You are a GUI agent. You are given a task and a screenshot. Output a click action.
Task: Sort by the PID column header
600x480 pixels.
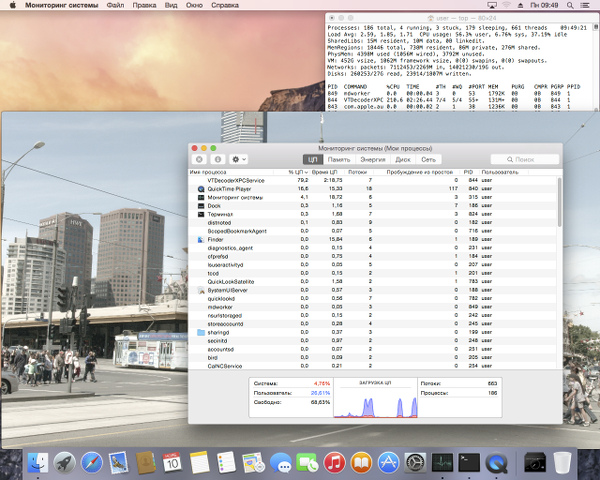click(468, 172)
